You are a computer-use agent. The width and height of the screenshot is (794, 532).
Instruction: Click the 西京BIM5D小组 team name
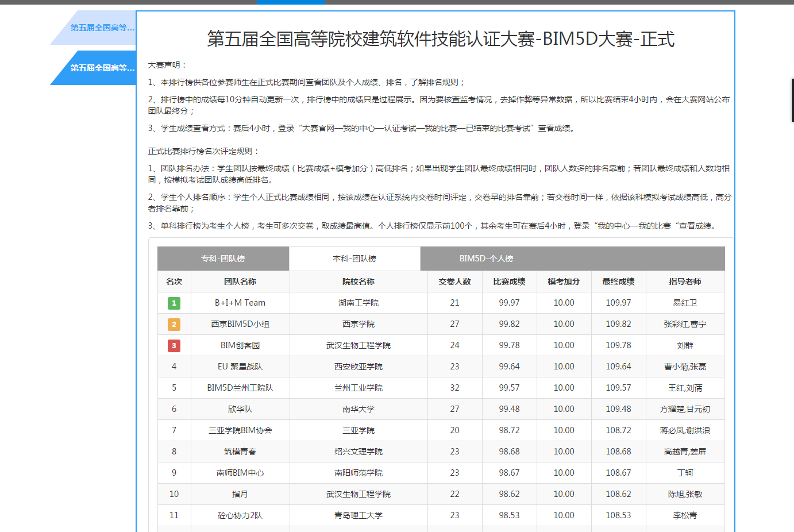(240, 324)
